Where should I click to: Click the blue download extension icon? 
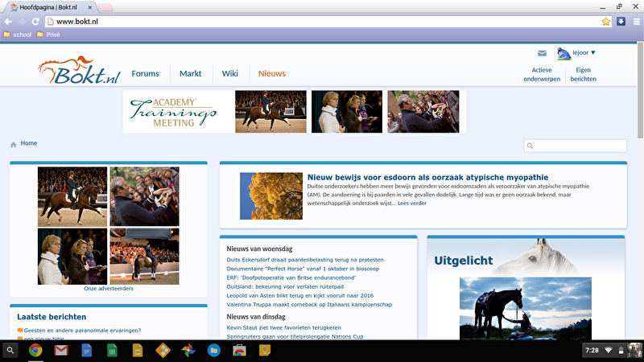point(621,22)
